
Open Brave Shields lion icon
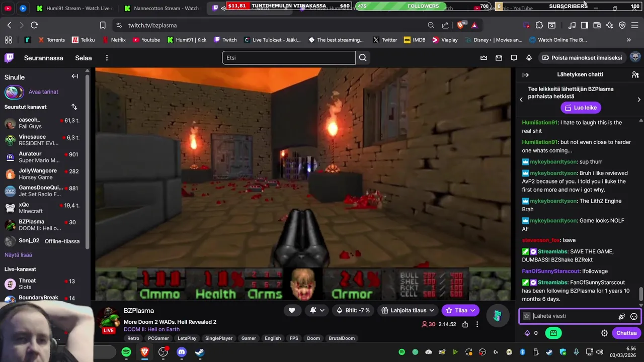click(x=460, y=25)
